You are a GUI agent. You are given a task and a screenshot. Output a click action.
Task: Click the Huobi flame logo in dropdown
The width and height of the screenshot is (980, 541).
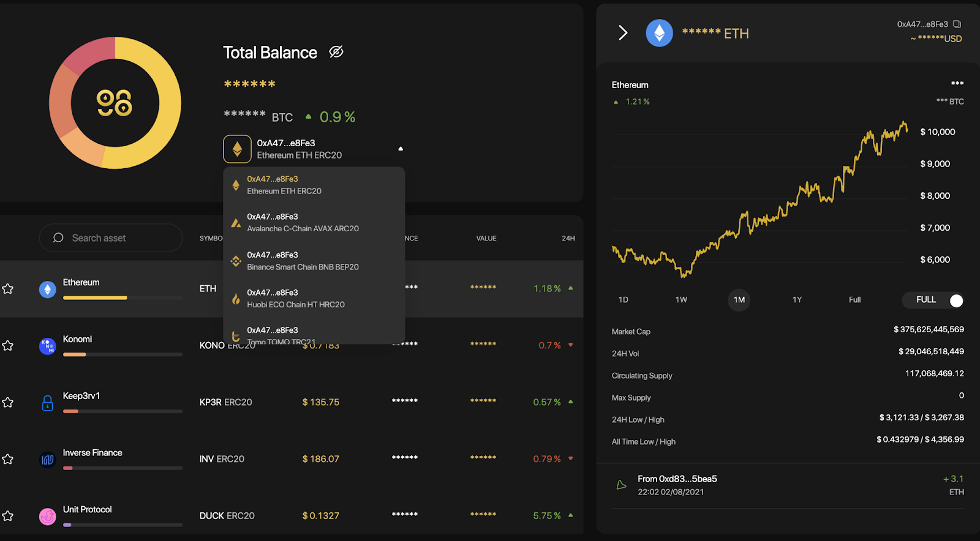(x=236, y=299)
